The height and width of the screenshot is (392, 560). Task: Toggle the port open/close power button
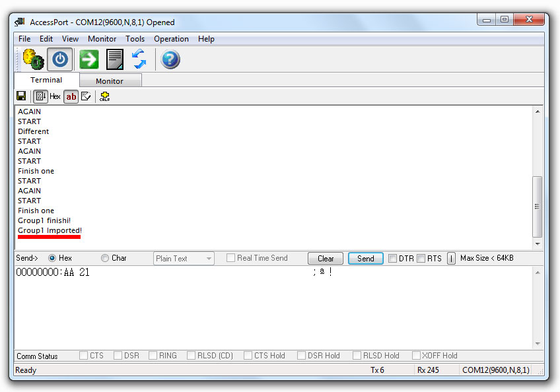[x=60, y=59]
